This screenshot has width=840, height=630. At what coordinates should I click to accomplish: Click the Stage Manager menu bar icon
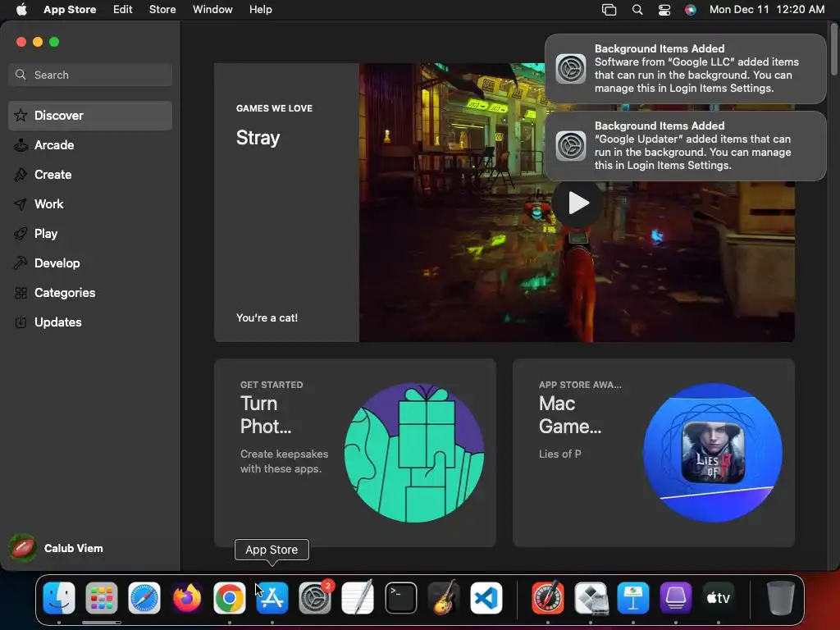pos(609,10)
